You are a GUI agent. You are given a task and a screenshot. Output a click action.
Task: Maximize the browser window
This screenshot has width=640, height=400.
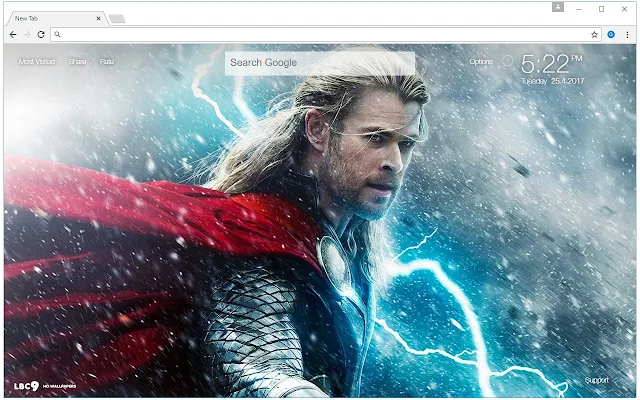(x=601, y=9)
